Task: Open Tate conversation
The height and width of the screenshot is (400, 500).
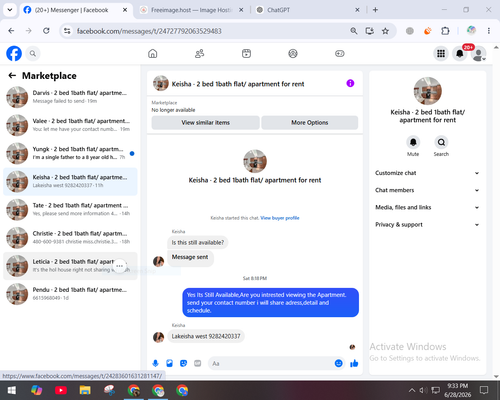Action: click(x=70, y=210)
